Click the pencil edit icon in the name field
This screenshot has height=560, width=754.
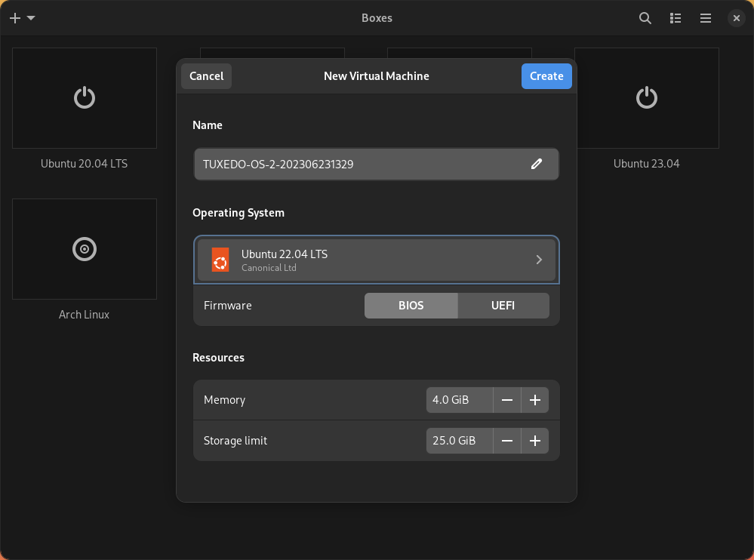tap(537, 164)
